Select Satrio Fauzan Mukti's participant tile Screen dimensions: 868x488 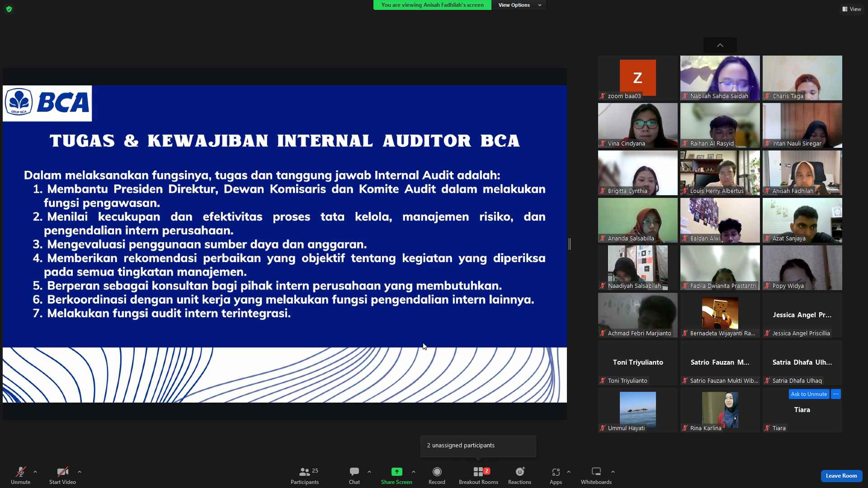(x=720, y=362)
